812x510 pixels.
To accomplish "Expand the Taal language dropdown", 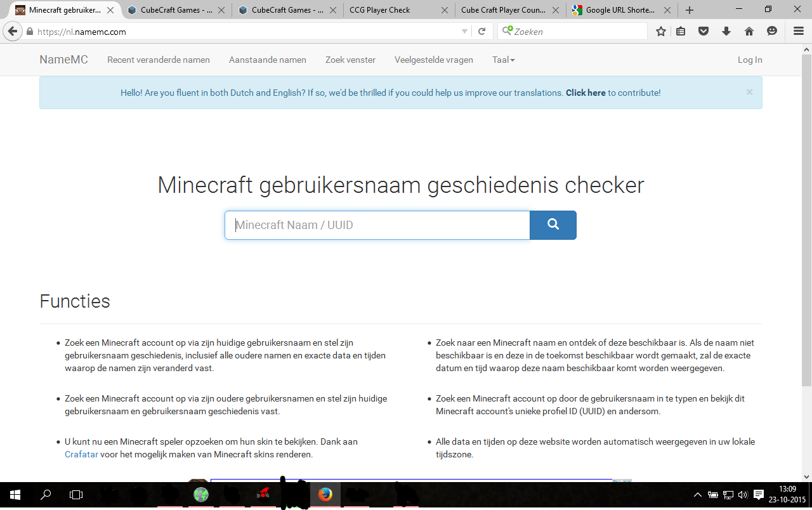I will 503,60.
